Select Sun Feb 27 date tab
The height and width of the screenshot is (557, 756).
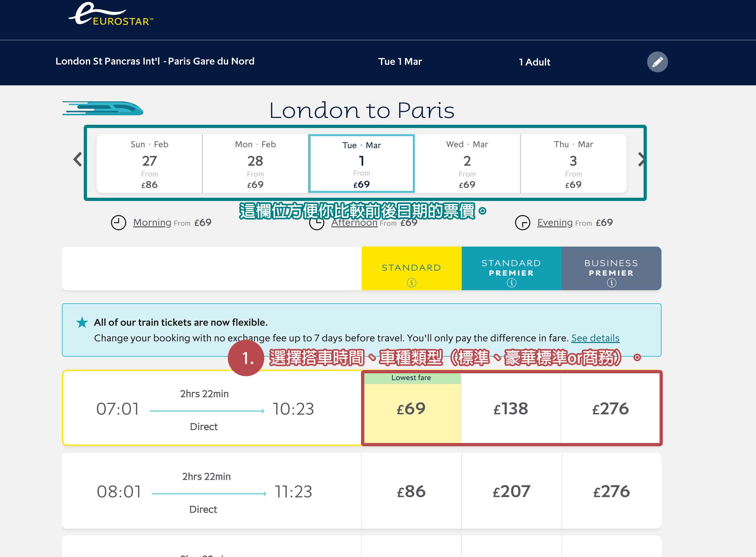click(x=150, y=164)
